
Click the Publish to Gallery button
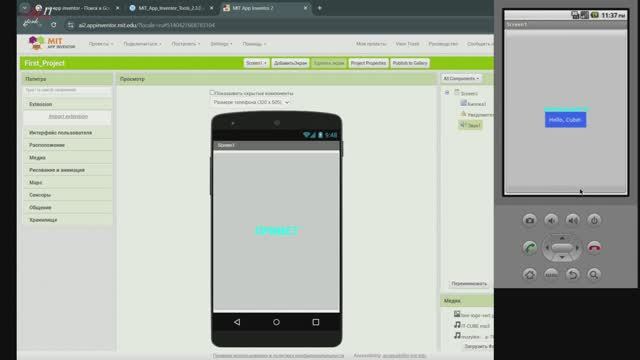click(410, 63)
